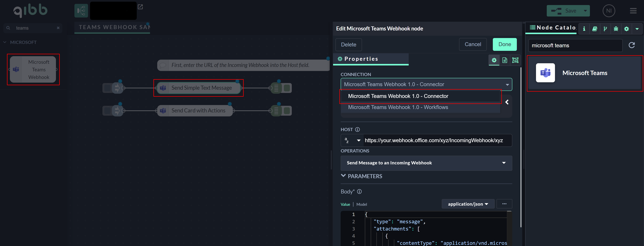Expand the Operations dropdown
This screenshot has height=246, width=644.
426,163
